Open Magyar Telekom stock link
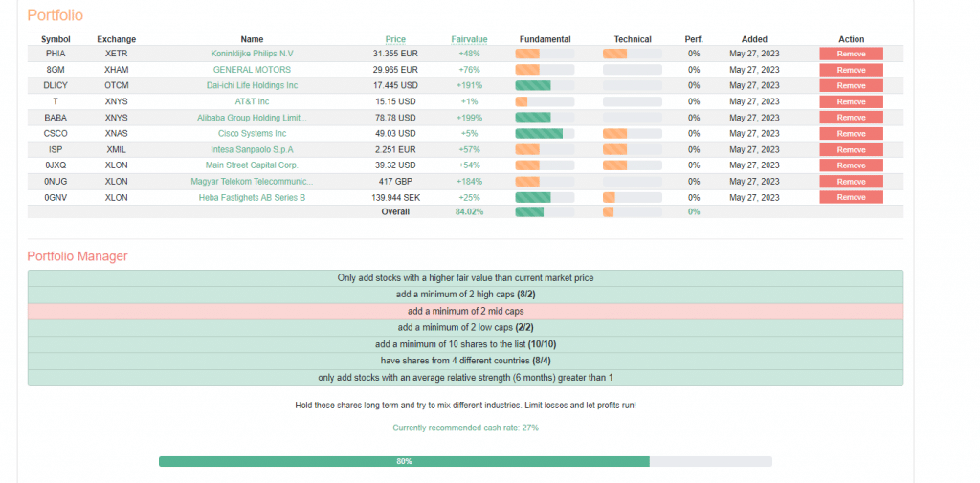The width and height of the screenshot is (980, 483). [252, 182]
